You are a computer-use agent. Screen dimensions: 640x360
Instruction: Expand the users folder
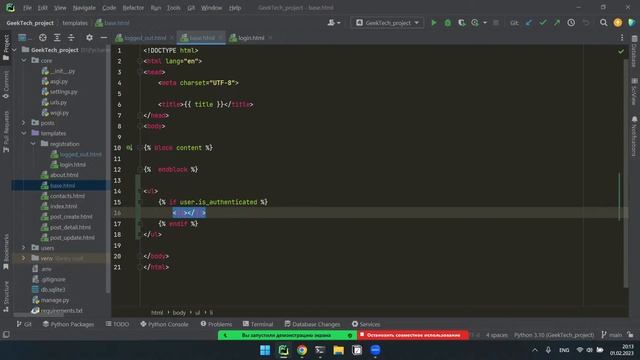(x=24, y=248)
